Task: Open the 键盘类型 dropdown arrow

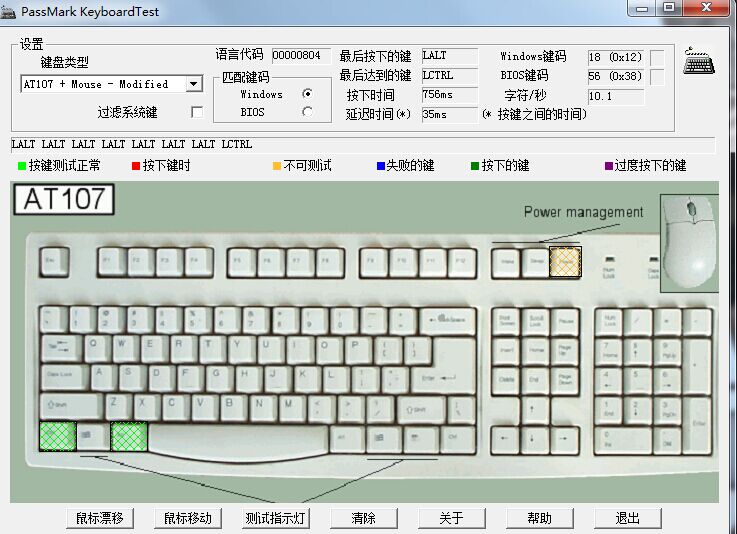Action: click(x=194, y=85)
